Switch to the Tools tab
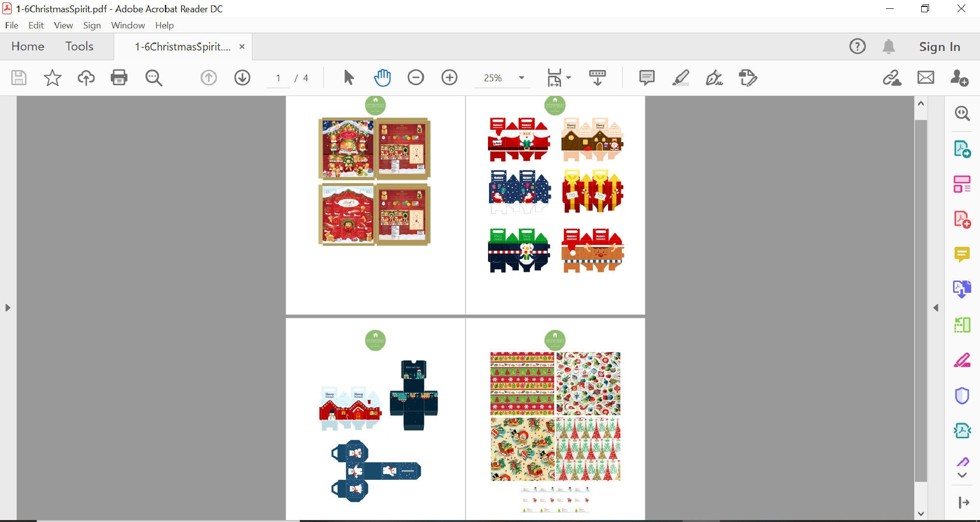 click(x=79, y=47)
